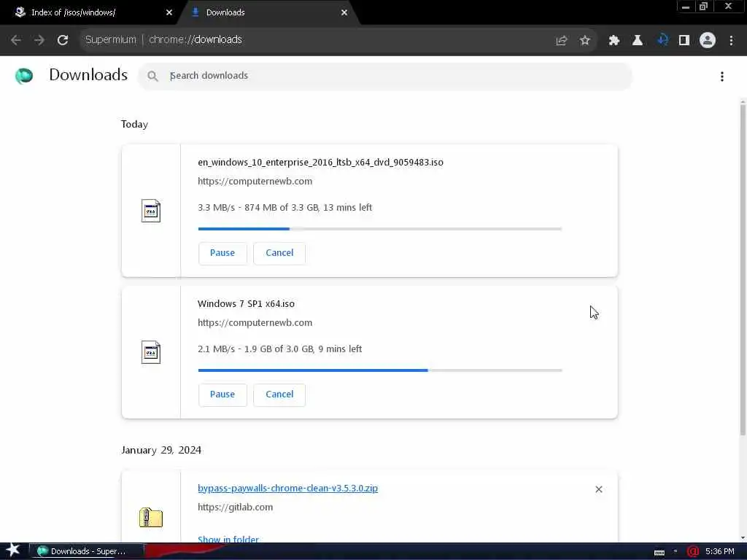
Task: Select the en_windows_10_enterprise_2016_ltsb filename text
Action: coord(320,163)
